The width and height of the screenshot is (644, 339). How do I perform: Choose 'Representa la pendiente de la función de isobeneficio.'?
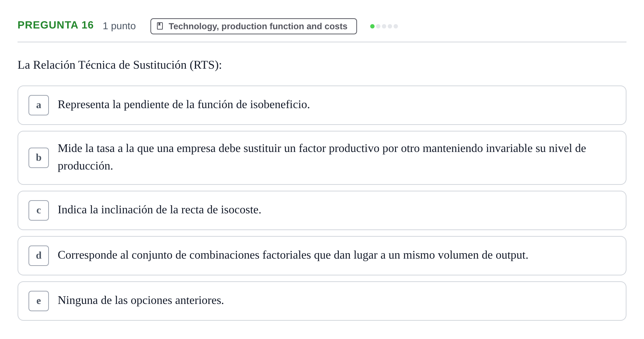tap(322, 105)
